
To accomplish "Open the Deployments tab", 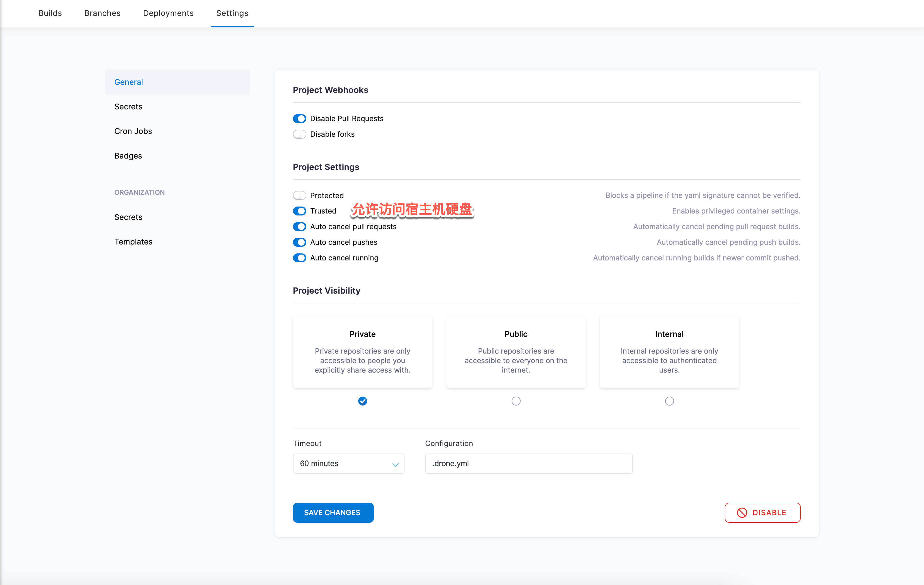I will [x=168, y=13].
